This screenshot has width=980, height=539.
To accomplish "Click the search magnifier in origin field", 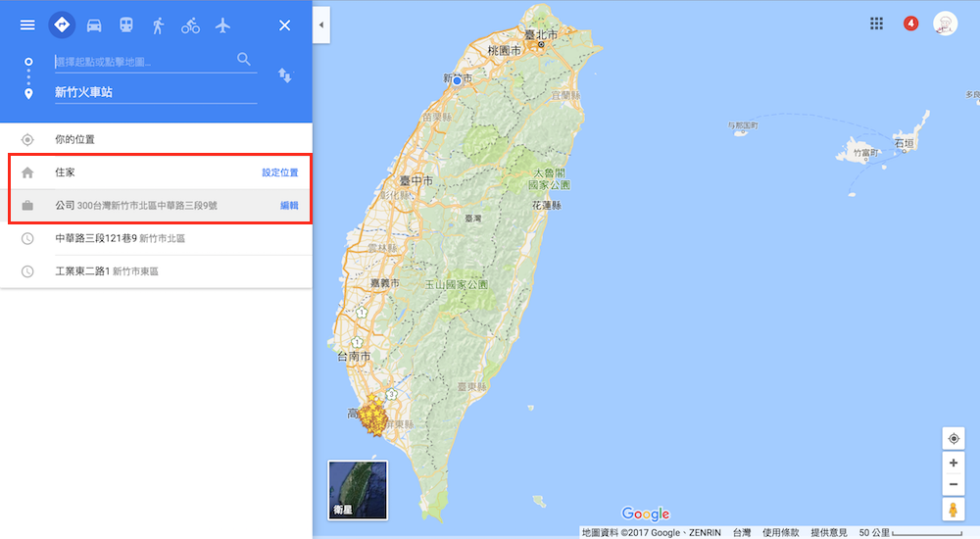I will (x=244, y=60).
